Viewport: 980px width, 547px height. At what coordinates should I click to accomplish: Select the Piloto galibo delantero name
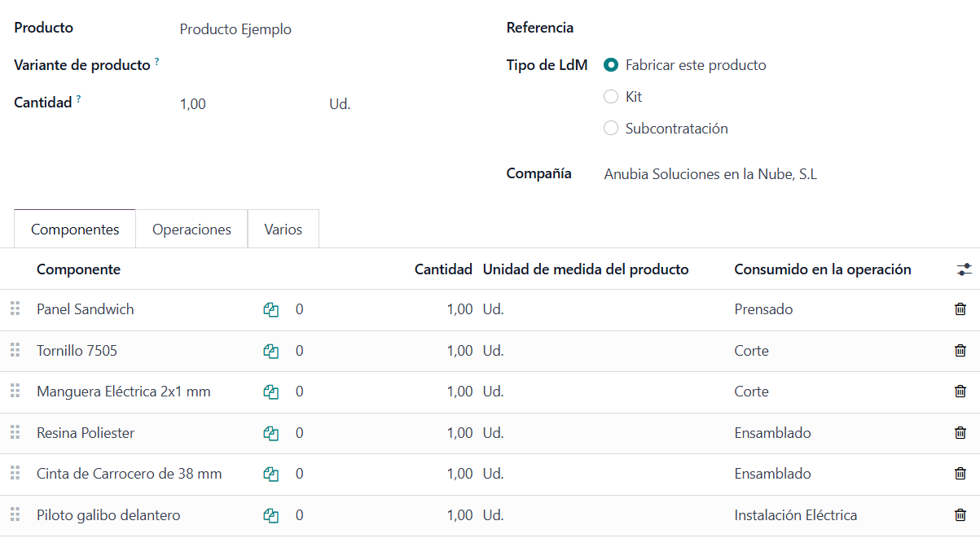coord(108,515)
